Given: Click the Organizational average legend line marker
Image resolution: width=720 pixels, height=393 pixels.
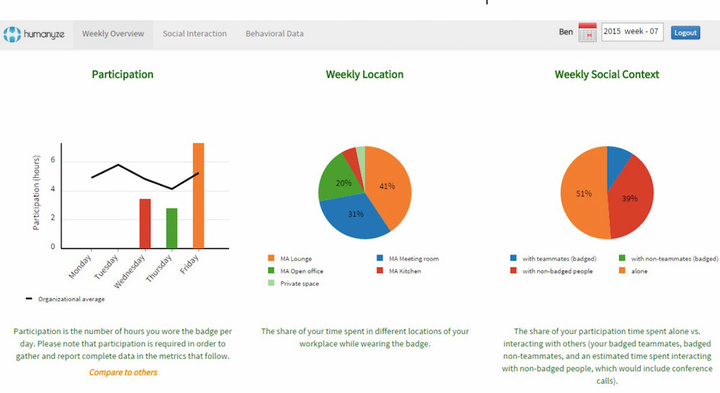Looking at the screenshot, I should pos(29,299).
